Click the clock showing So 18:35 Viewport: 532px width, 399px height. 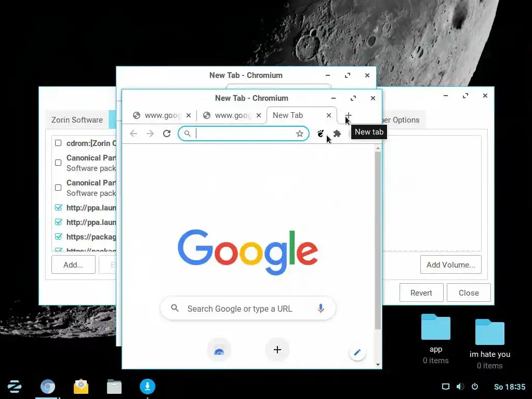tap(510, 387)
